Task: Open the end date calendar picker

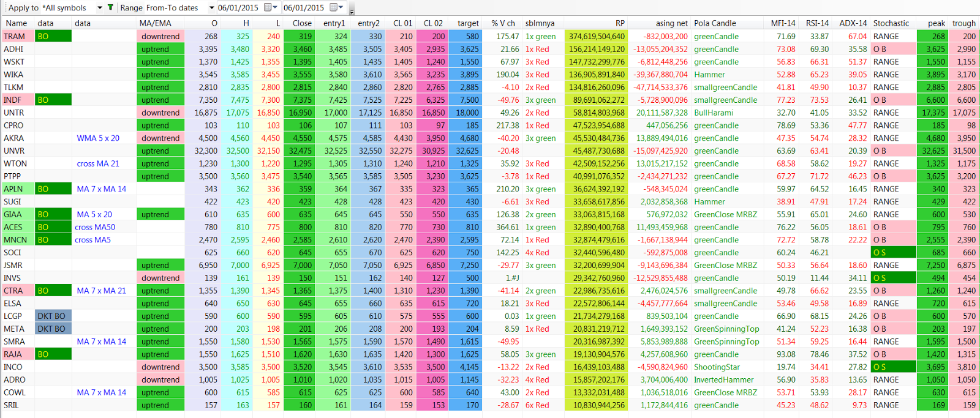Action: point(337,7)
